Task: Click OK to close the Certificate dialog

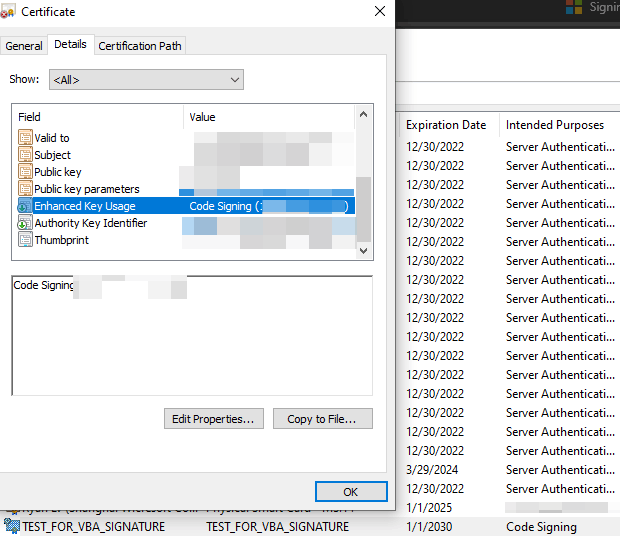Action: tap(351, 492)
